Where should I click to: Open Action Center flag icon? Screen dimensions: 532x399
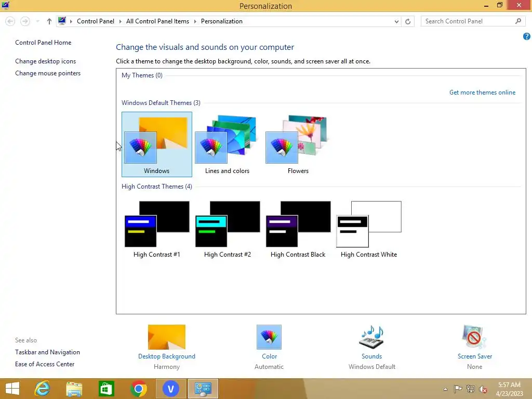pyautogui.click(x=458, y=389)
